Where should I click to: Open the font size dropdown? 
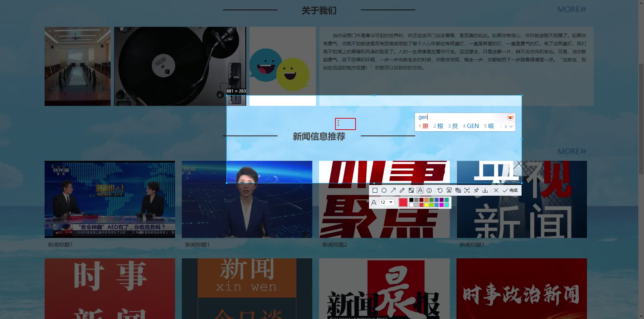390,202
